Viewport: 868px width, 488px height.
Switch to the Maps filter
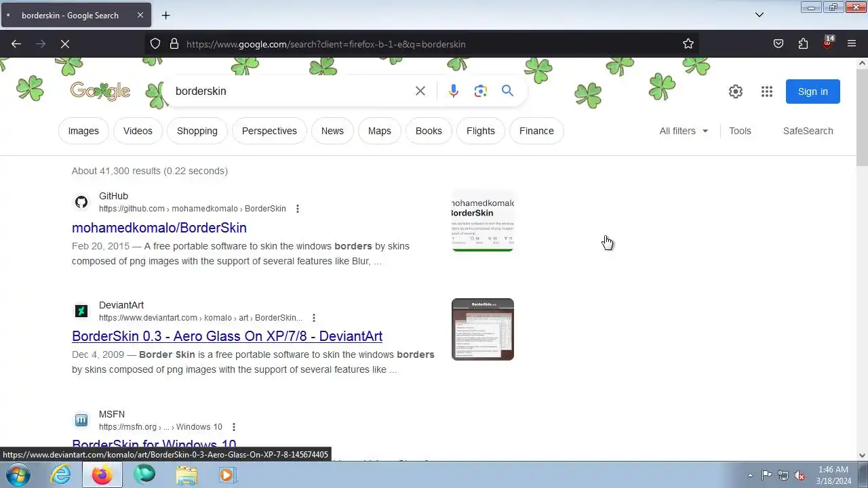tap(380, 131)
